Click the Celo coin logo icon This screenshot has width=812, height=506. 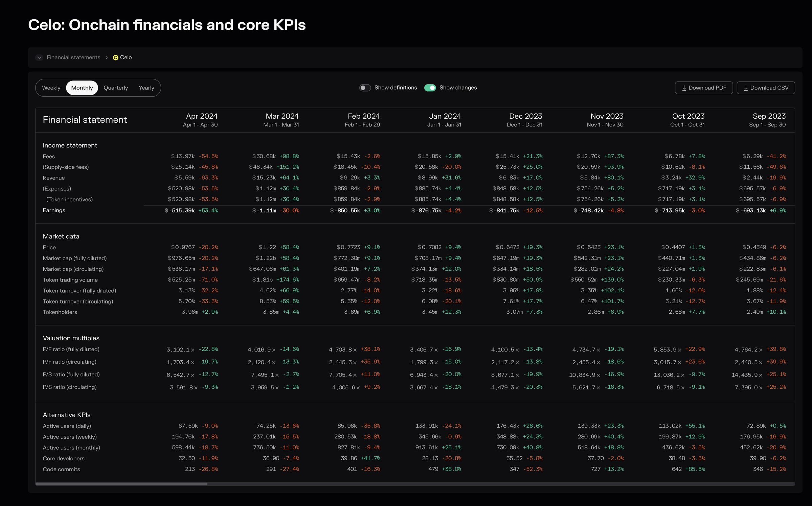[115, 57]
